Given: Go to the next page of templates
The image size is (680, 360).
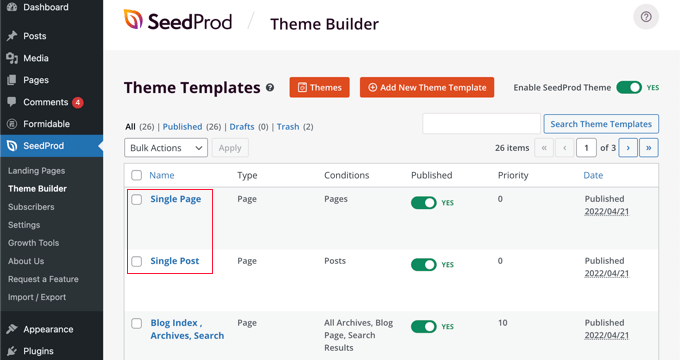Looking at the screenshot, I should [628, 148].
